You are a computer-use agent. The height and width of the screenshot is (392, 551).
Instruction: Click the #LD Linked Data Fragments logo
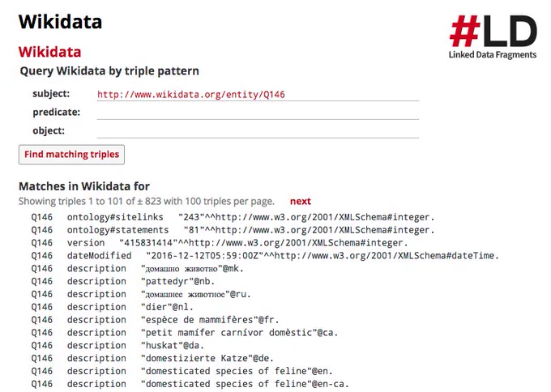coord(493,36)
